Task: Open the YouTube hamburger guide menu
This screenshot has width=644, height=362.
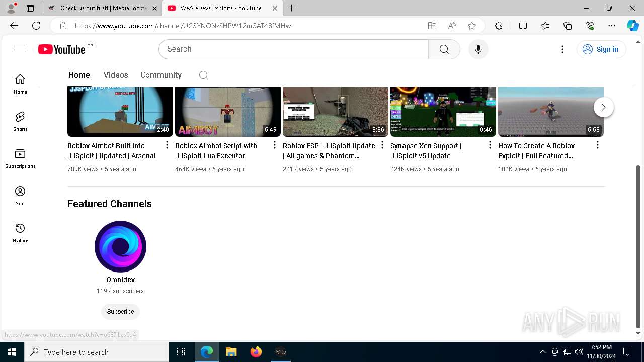Action: point(20,49)
